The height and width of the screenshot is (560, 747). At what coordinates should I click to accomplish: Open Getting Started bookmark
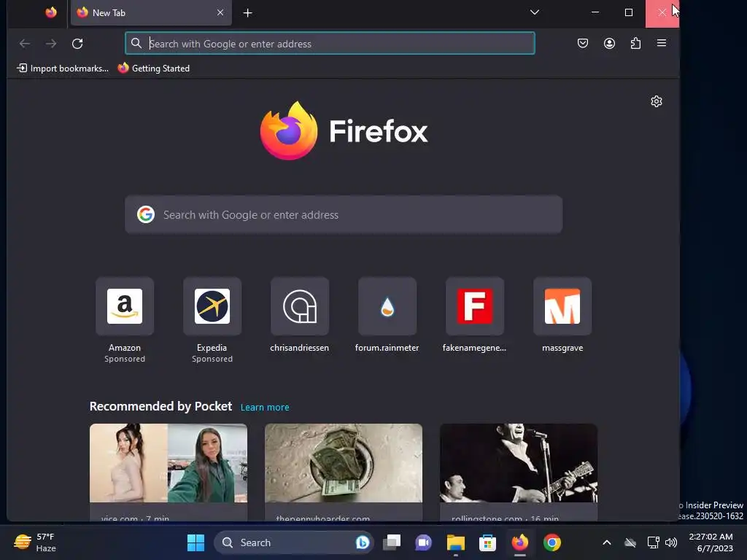click(x=153, y=68)
